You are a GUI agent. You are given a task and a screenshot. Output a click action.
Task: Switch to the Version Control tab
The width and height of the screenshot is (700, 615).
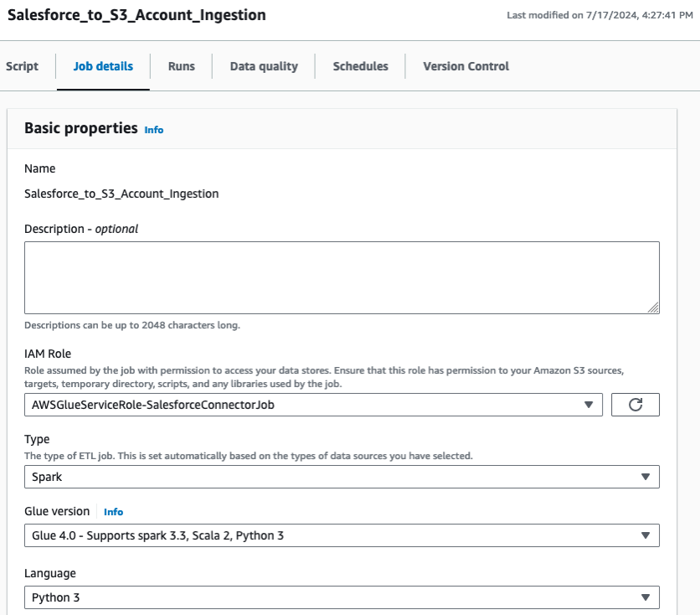(466, 66)
